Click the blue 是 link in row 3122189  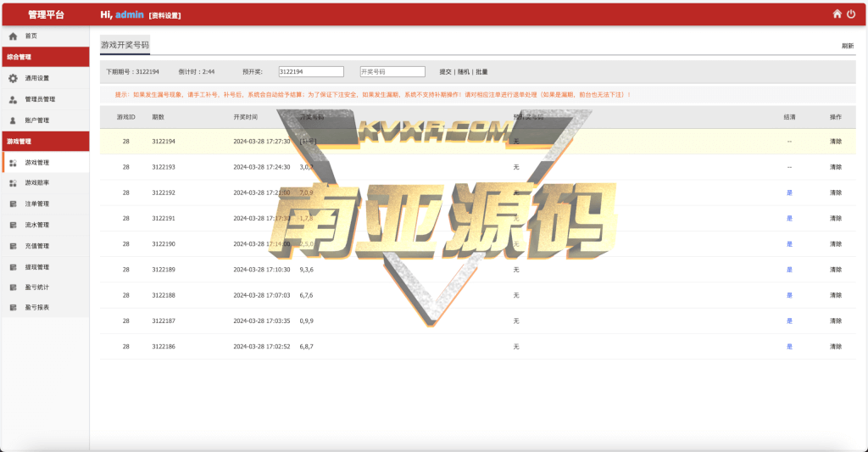(789, 270)
